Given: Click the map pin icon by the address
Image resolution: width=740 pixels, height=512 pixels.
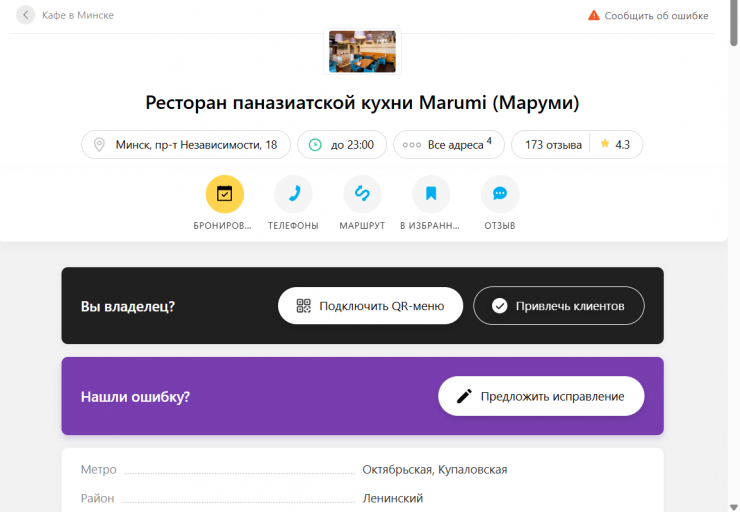Looking at the screenshot, I should pyautogui.click(x=99, y=144).
